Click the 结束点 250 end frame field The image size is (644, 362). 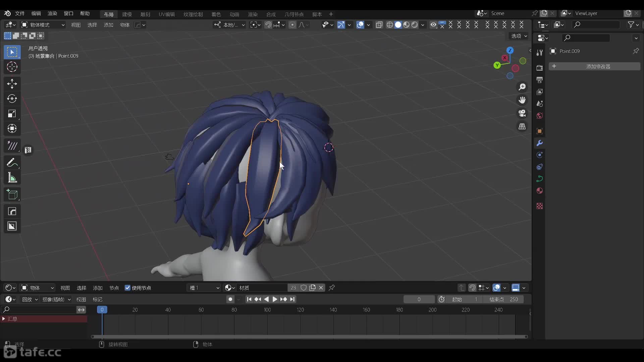[503, 299]
